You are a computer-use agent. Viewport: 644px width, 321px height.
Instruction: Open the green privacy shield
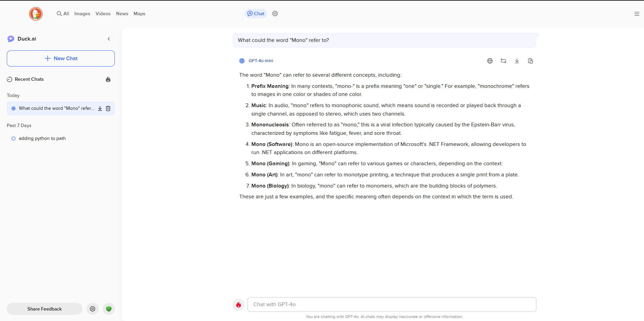pos(109,309)
